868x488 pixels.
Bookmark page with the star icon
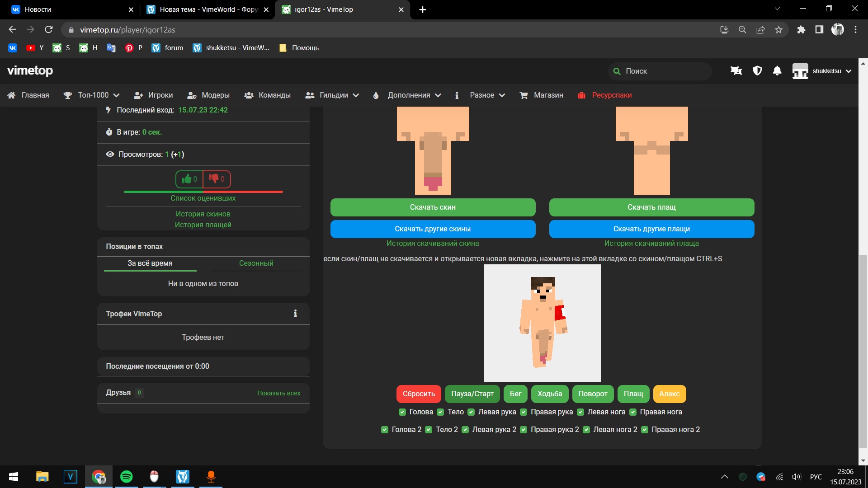pos(778,30)
